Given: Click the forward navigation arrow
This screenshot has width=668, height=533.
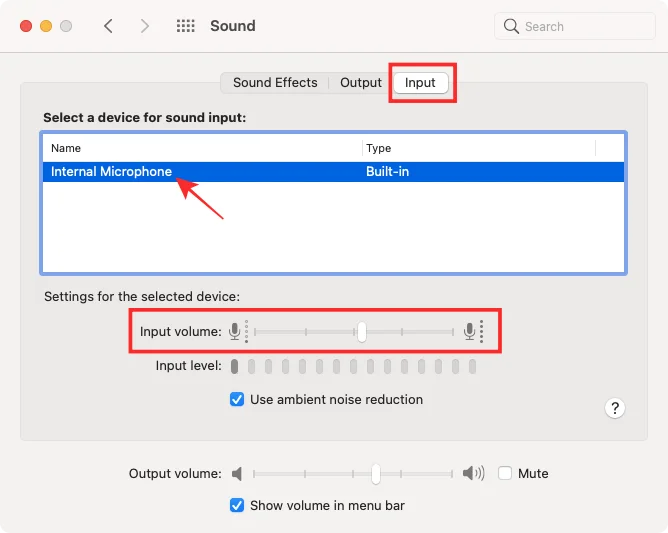Looking at the screenshot, I should pos(145,26).
